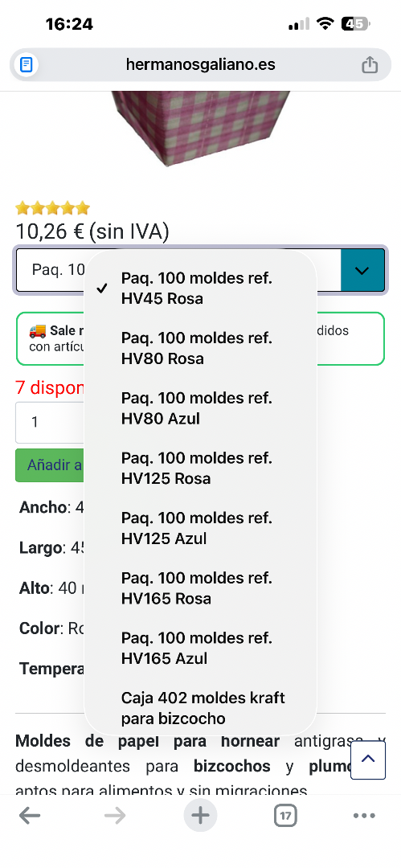Click the five-star rating icons
Image resolution: width=401 pixels, height=868 pixels.
[52, 208]
